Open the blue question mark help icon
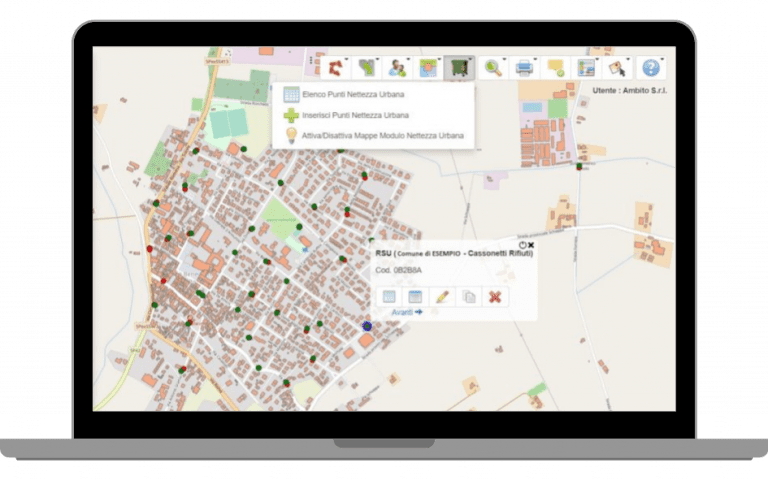Viewport: 768px width, 480px height. (x=651, y=67)
